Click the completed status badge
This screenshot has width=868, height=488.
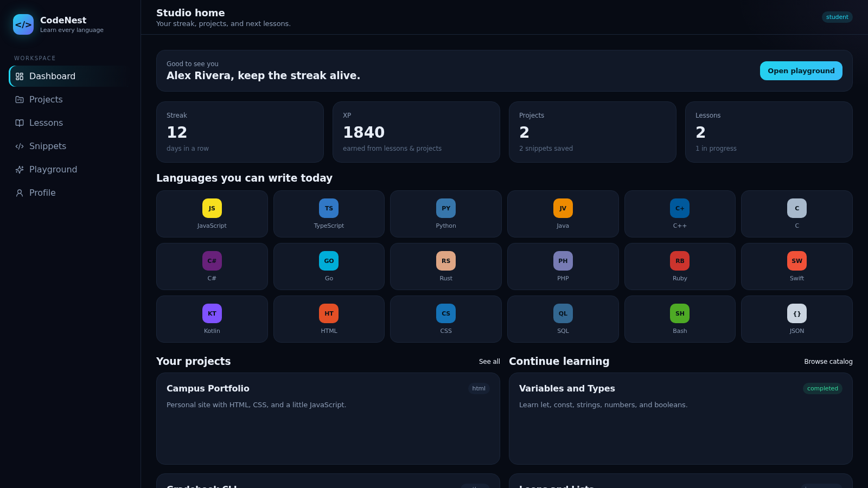[822, 389]
